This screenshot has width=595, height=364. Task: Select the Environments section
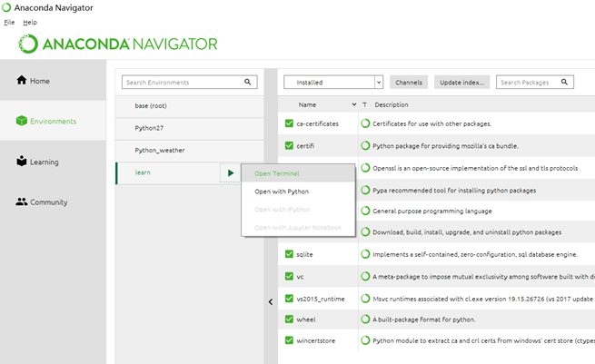point(53,121)
